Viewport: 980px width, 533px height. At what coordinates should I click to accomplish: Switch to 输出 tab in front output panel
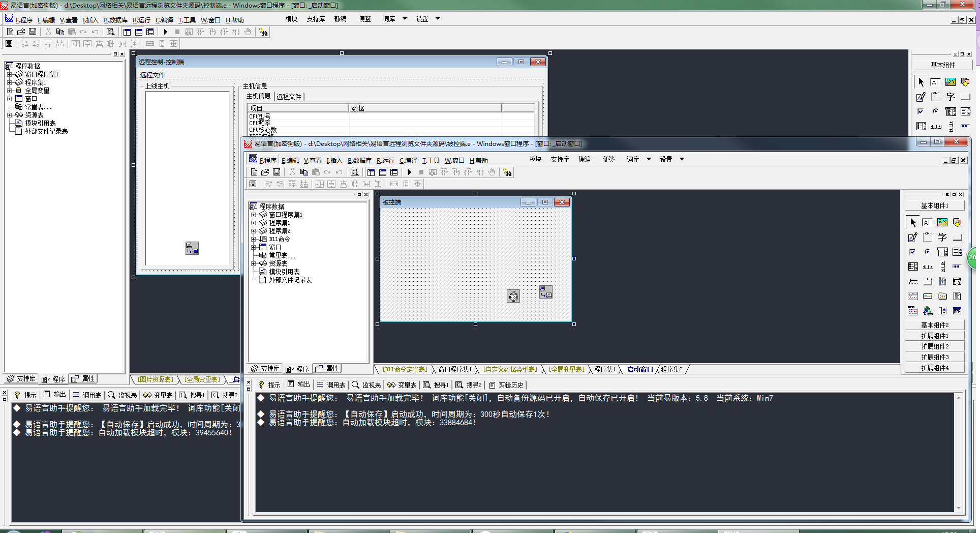tap(298, 384)
